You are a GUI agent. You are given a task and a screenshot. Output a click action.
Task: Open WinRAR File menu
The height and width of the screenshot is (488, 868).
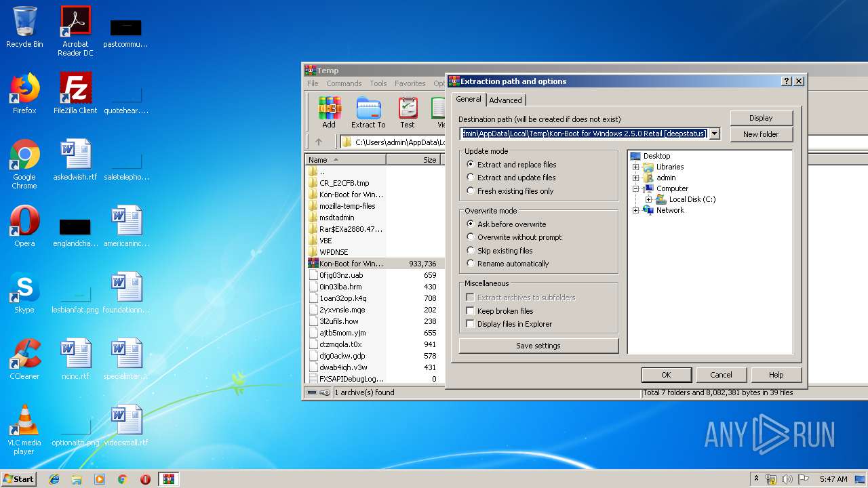(313, 83)
